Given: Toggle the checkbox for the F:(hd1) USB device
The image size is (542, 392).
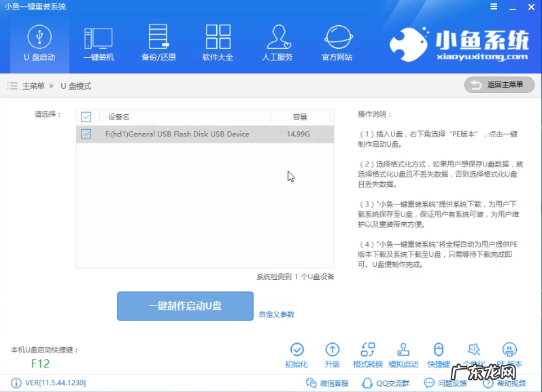Looking at the screenshot, I should pos(86,134).
